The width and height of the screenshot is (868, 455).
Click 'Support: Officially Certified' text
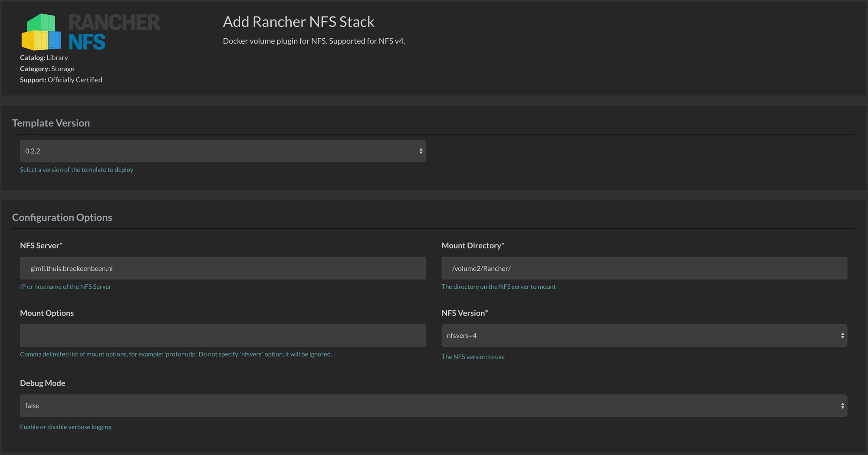coord(61,80)
